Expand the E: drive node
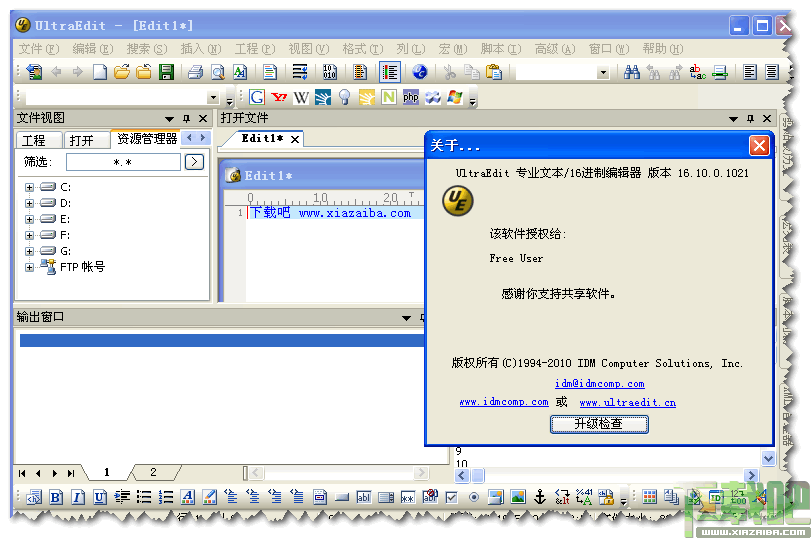The width and height of the screenshot is (811, 538). pyautogui.click(x=29, y=219)
